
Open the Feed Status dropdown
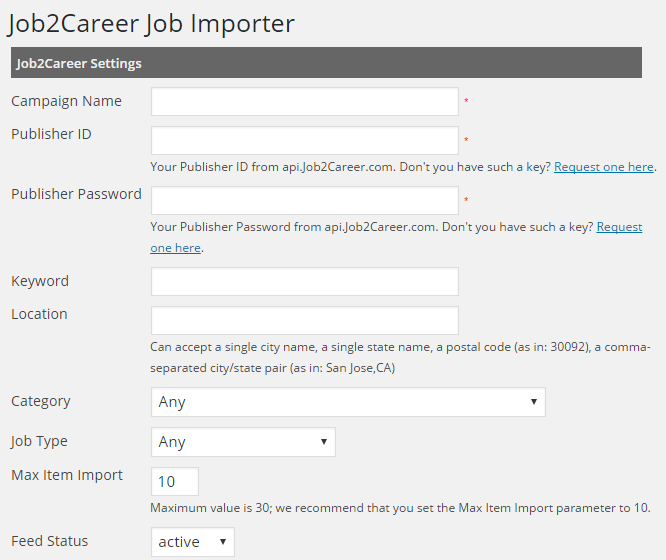pos(193,542)
